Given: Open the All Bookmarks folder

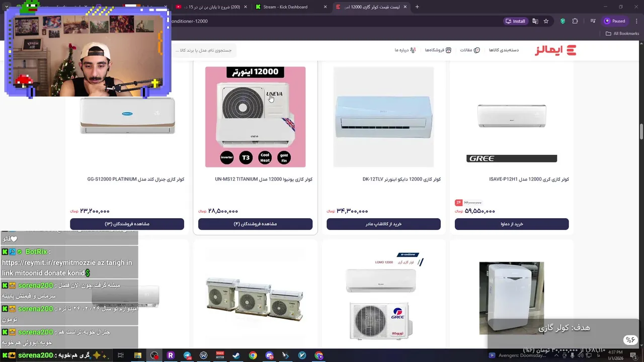Looking at the screenshot, I should click(622, 34).
